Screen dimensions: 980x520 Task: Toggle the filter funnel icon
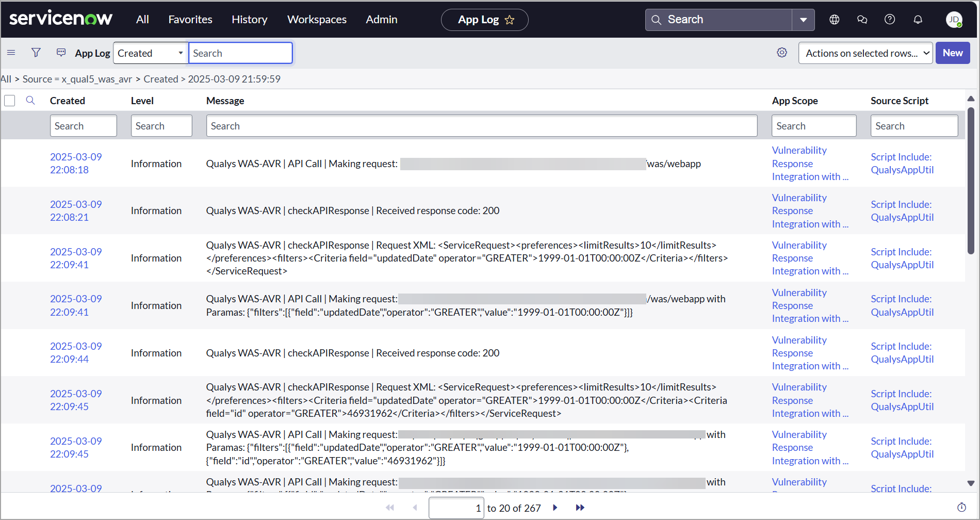pos(36,53)
